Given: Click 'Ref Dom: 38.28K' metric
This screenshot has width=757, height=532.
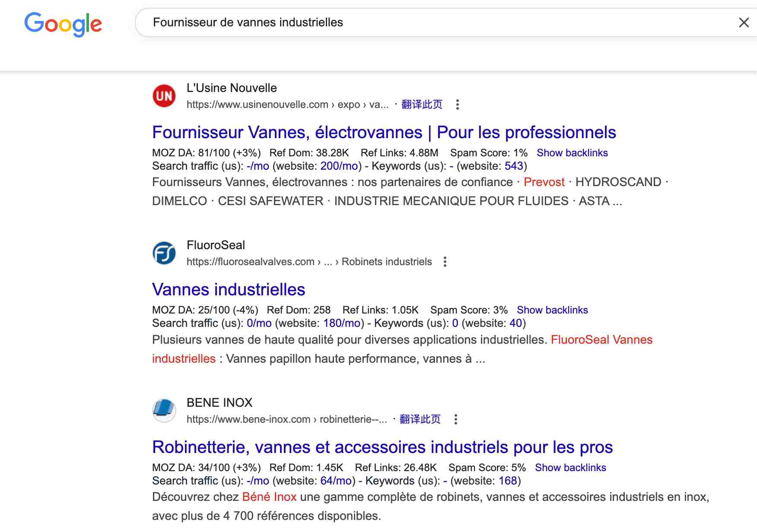Looking at the screenshot, I should [309, 153].
